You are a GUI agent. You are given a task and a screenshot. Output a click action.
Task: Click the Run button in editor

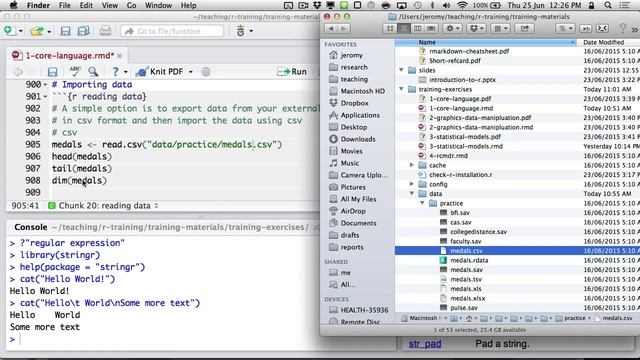tap(292, 72)
